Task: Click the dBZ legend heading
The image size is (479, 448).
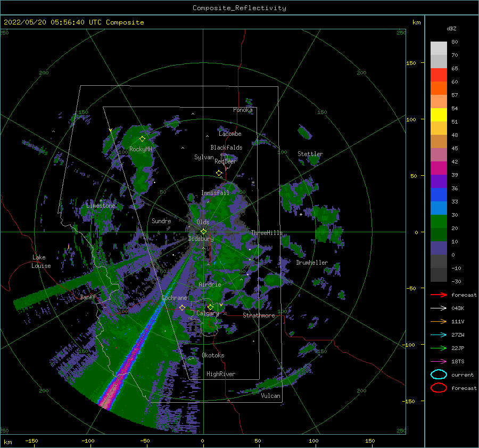Action: tap(451, 28)
